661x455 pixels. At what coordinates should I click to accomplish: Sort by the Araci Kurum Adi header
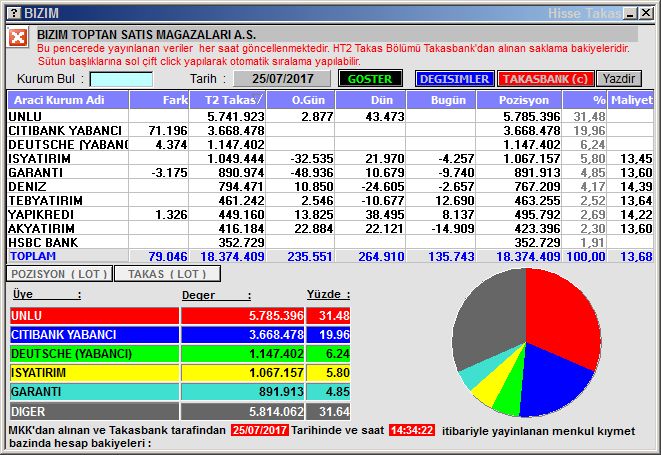[x=68, y=100]
